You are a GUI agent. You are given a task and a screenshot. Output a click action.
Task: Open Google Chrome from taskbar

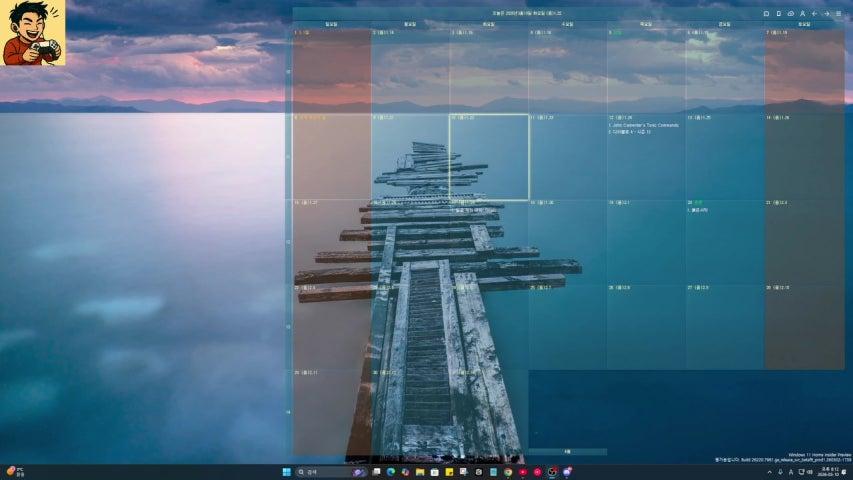click(x=508, y=472)
